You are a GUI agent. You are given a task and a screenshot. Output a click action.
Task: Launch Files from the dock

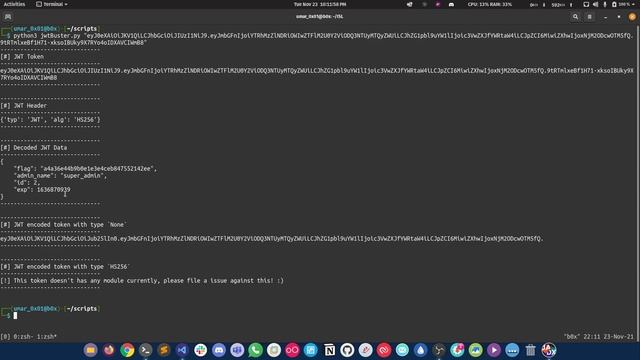coord(91,350)
